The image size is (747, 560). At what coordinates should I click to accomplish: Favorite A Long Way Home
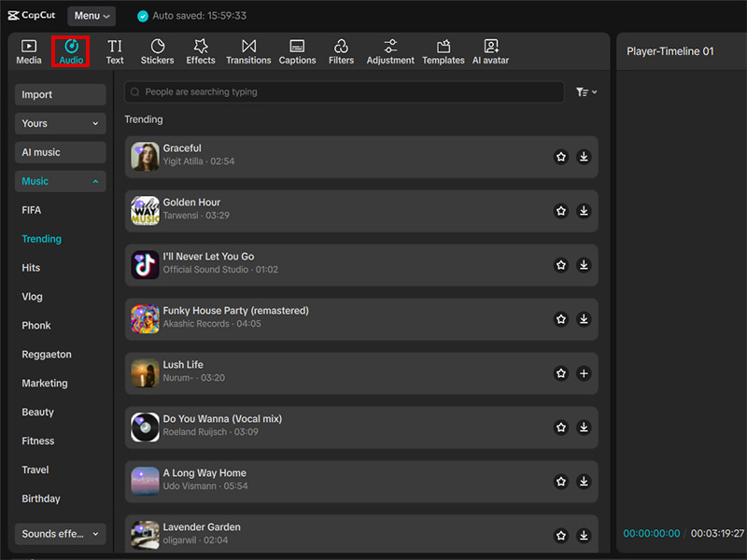tap(561, 482)
